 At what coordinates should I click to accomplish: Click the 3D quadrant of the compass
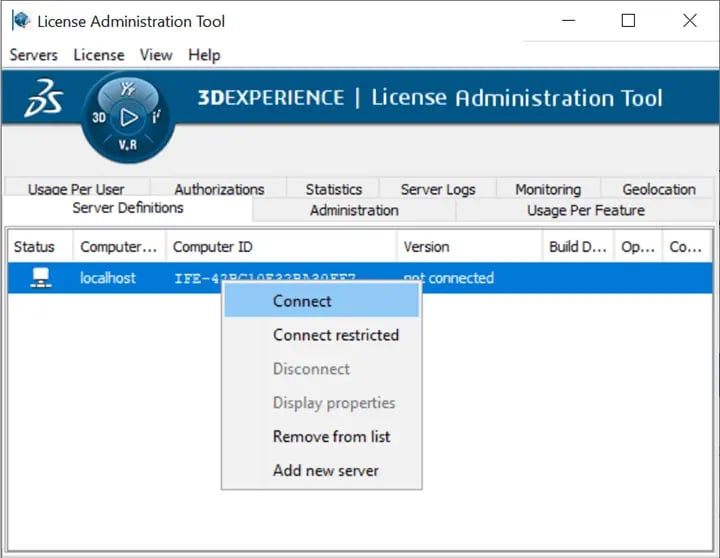99,118
